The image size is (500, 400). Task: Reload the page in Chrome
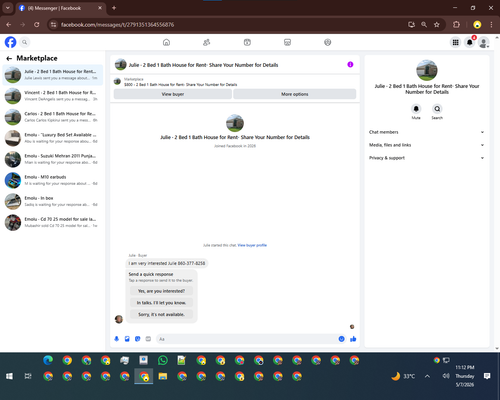(x=37, y=25)
